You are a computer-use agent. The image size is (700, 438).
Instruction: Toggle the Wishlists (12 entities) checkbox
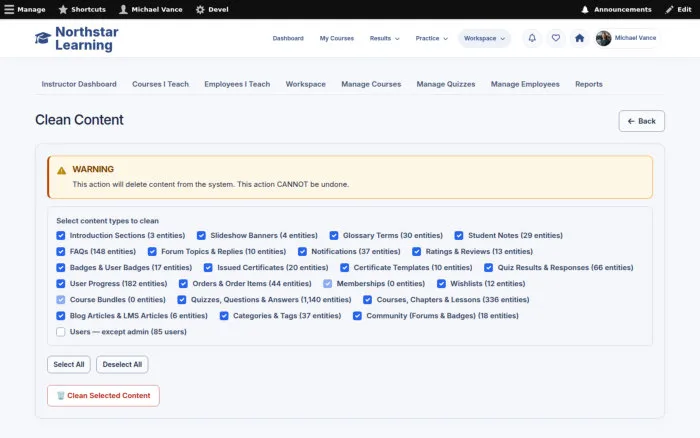(441, 284)
